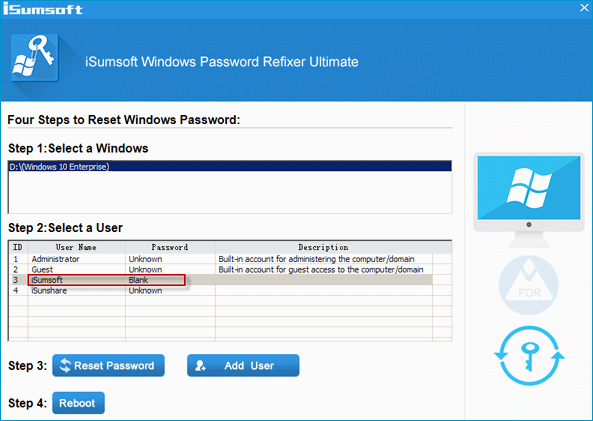Click Unknown password cell for Administrator
The image size is (593, 421).
click(x=170, y=259)
